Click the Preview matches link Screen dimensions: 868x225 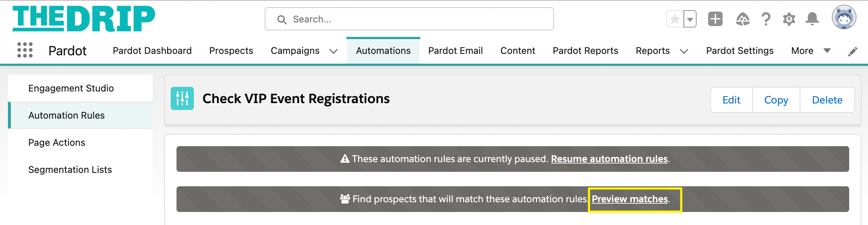[x=630, y=199]
